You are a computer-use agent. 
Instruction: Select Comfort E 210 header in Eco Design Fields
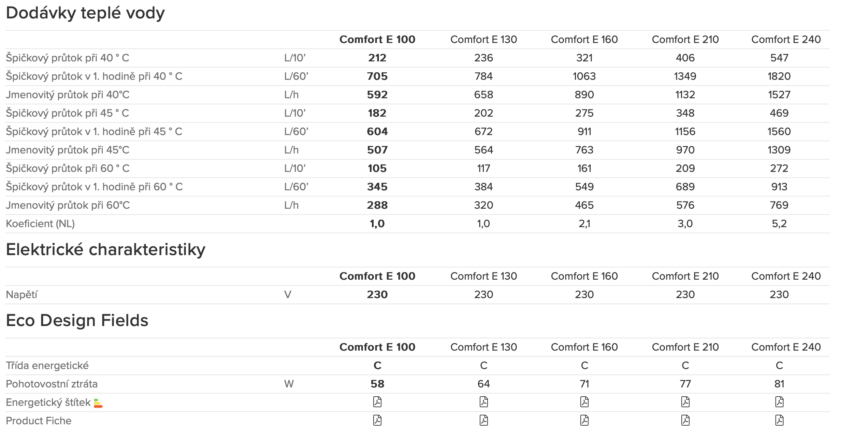pyautogui.click(x=685, y=347)
